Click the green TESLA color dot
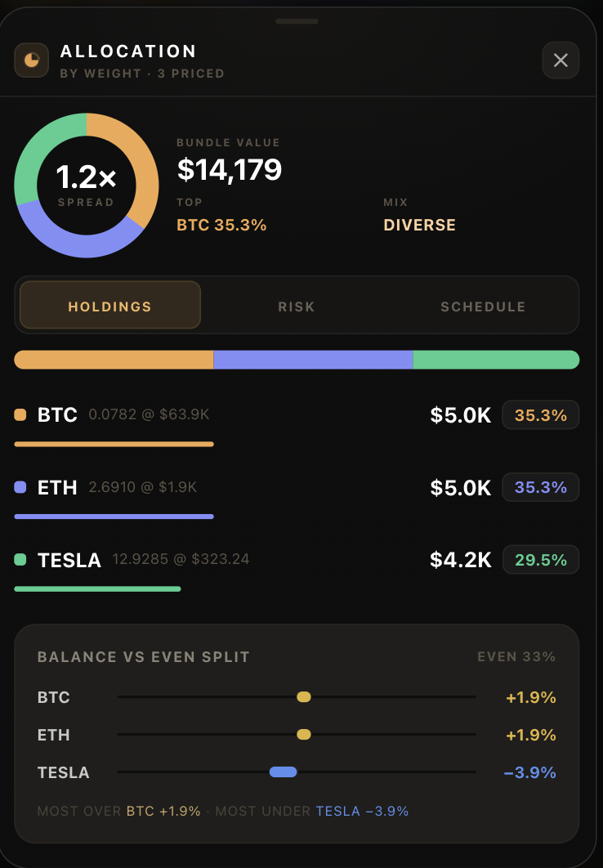The height and width of the screenshot is (868, 603). [x=20, y=560]
